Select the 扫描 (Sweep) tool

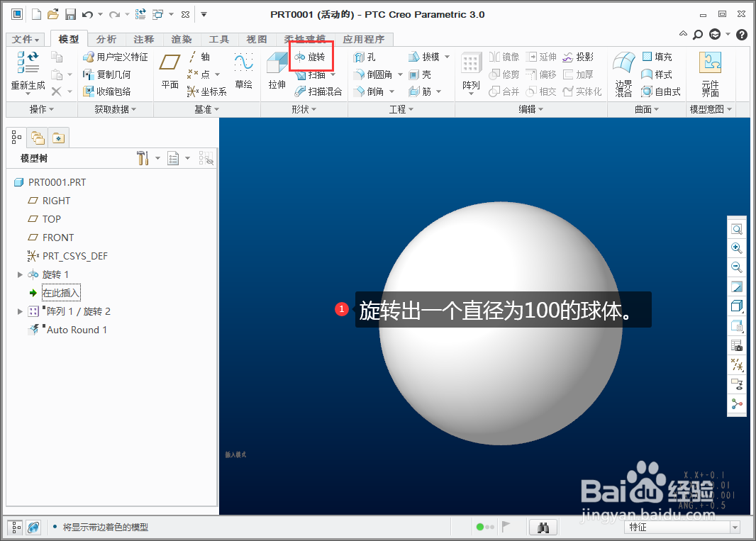coord(311,74)
